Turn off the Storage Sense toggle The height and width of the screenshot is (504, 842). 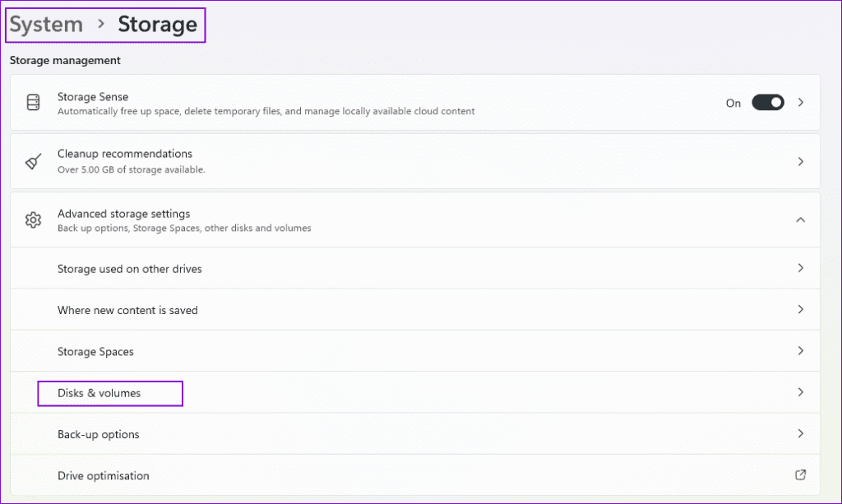click(767, 103)
